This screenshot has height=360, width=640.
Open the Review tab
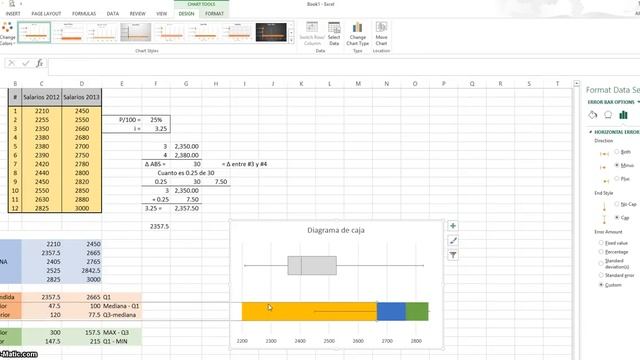point(138,14)
